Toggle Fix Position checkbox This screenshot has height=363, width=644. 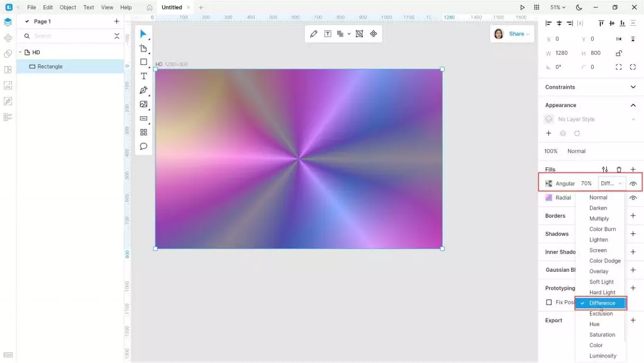[548, 302]
